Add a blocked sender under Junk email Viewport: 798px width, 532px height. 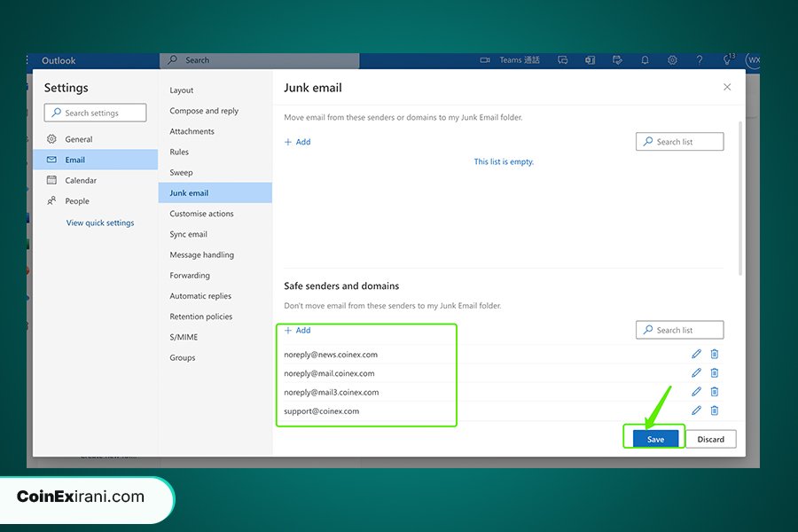tap(297, 142)
